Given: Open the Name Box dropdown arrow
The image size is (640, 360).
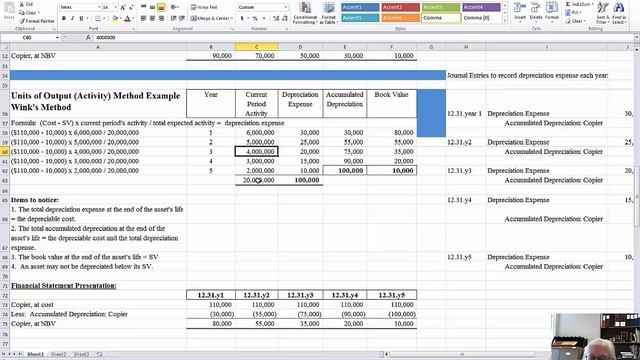Looking at the screenshot, I should click(57, 38).
